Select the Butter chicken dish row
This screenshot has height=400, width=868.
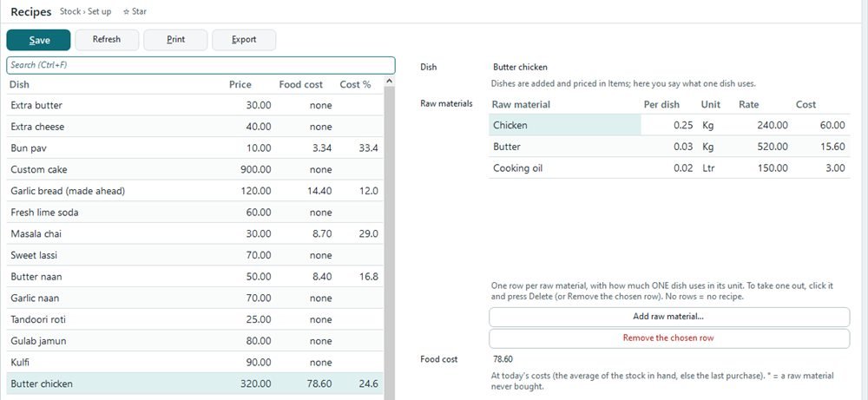pyautogui.click(x=194, y=384)
